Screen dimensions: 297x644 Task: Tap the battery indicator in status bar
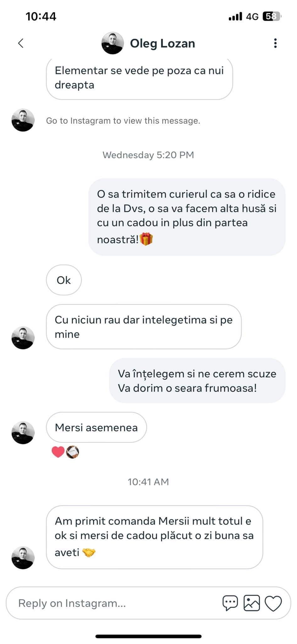coord(271,16)
